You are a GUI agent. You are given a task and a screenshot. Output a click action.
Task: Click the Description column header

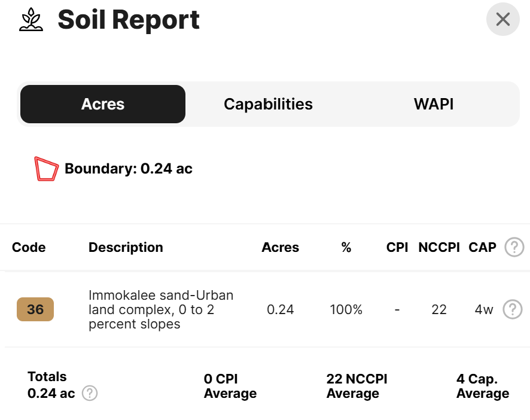click(126, 248)
